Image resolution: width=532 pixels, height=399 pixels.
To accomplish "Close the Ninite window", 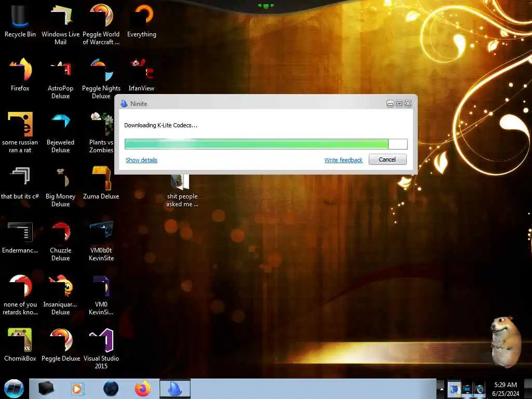I will click(408, 103).
